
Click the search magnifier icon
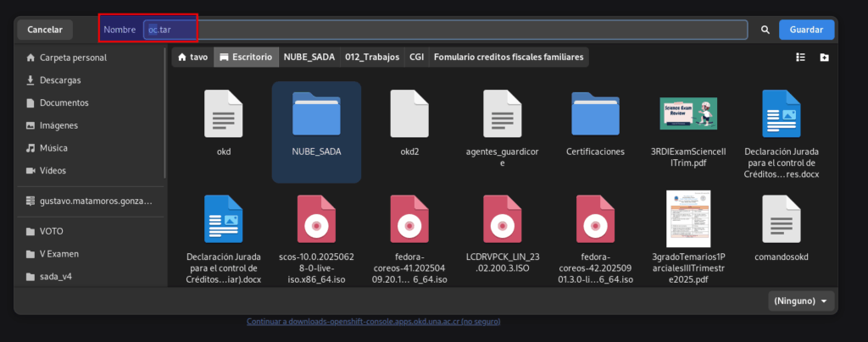pyautogui.click(x=765, y=30)
